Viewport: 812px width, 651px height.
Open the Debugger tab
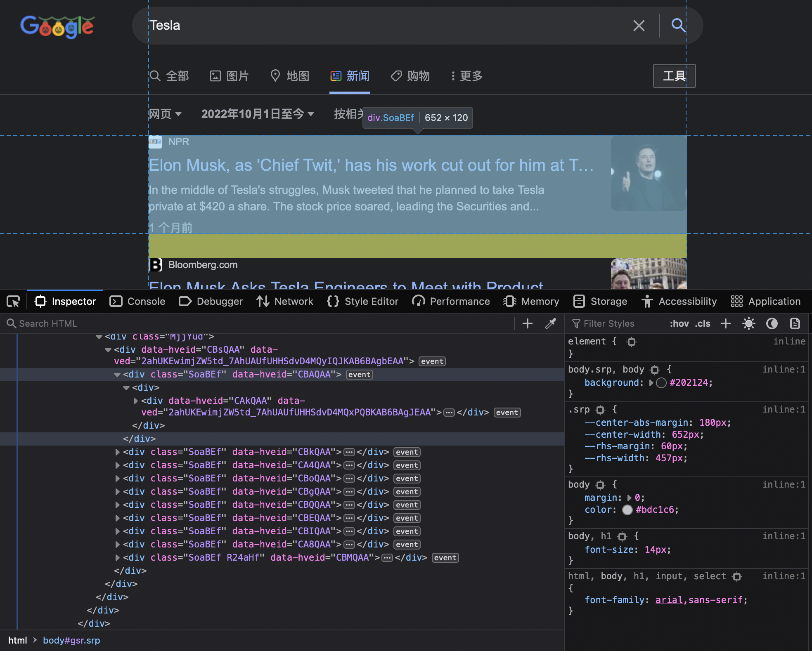tap(211, 302)
